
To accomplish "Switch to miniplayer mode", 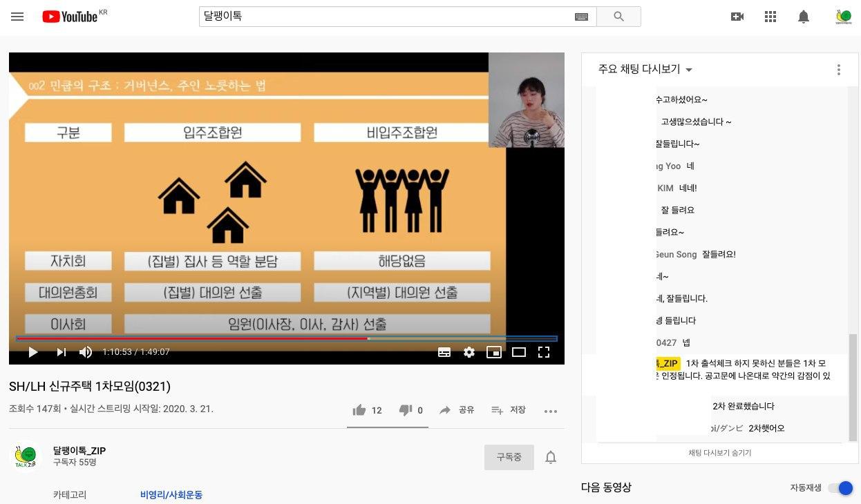I will coord(494,352).
